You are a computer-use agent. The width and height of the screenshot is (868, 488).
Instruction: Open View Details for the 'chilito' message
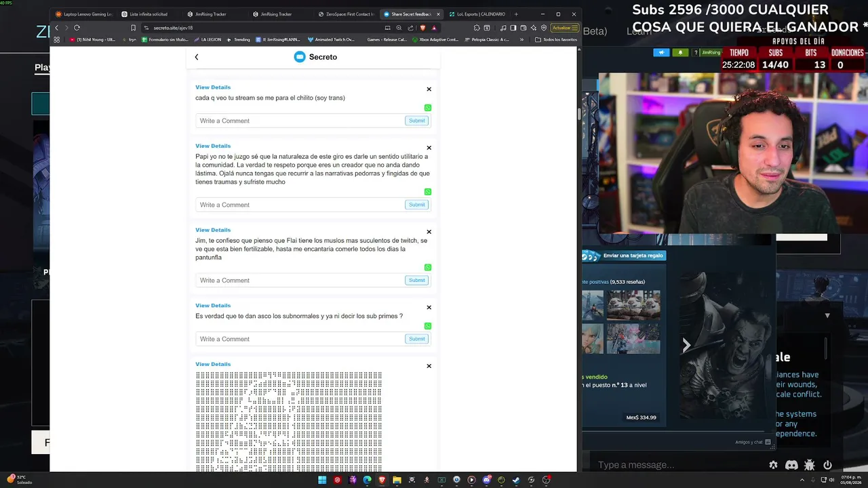coord(213,87)
